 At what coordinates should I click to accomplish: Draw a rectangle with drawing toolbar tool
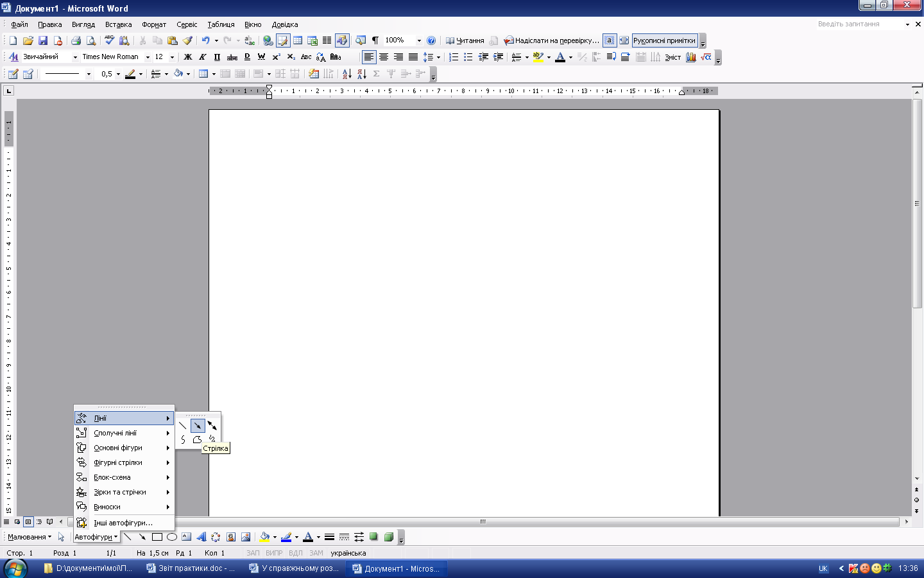[157, 537]
